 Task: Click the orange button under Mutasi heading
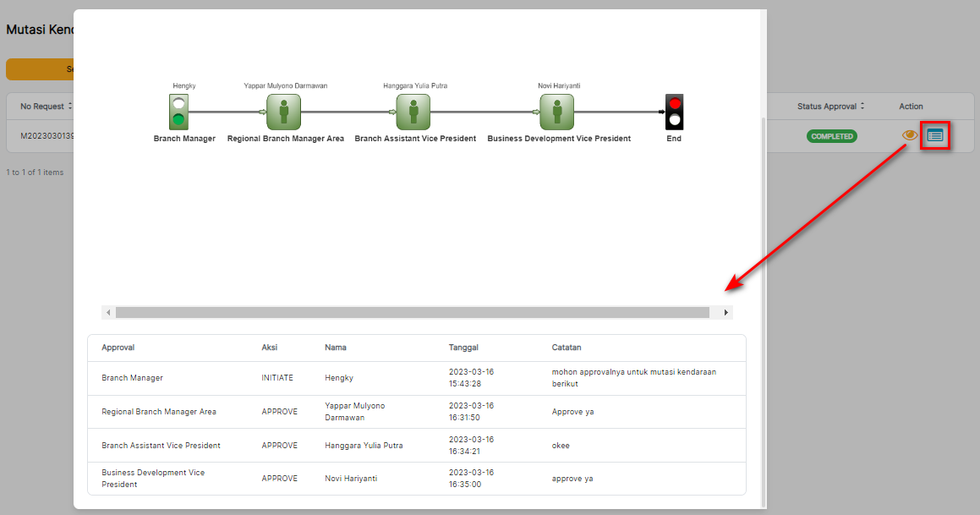(x=40, y=69)
